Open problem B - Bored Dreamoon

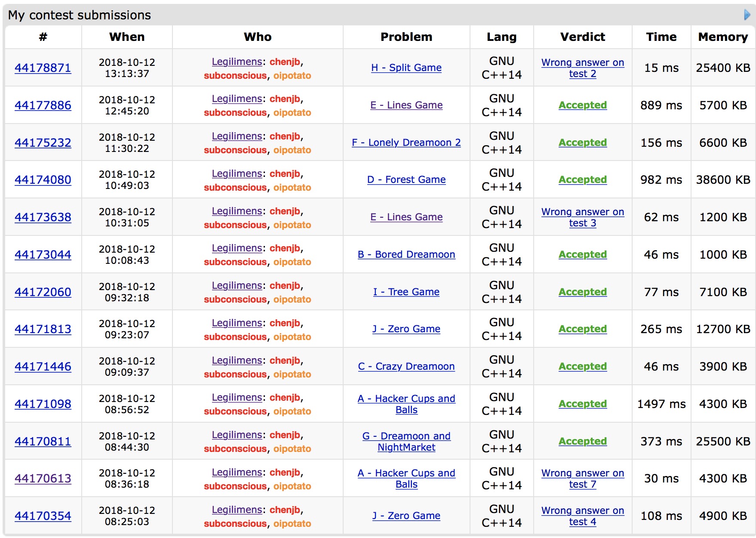406,255
